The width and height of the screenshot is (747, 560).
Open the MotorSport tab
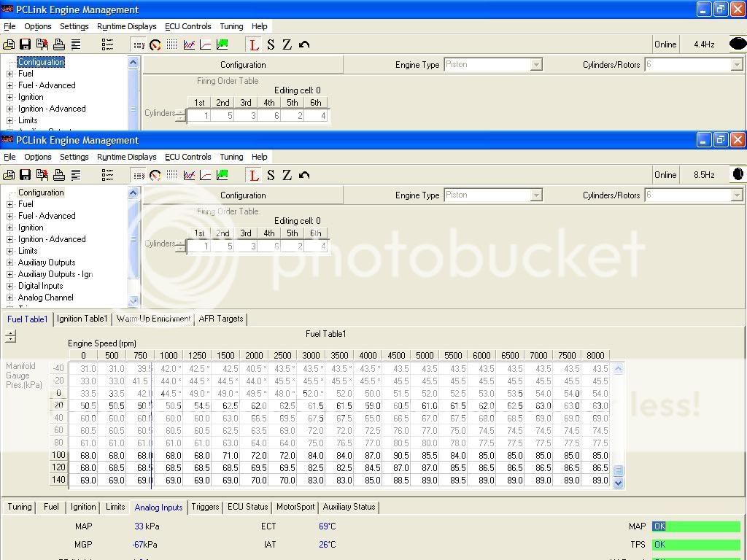click(x=295, y=507)
